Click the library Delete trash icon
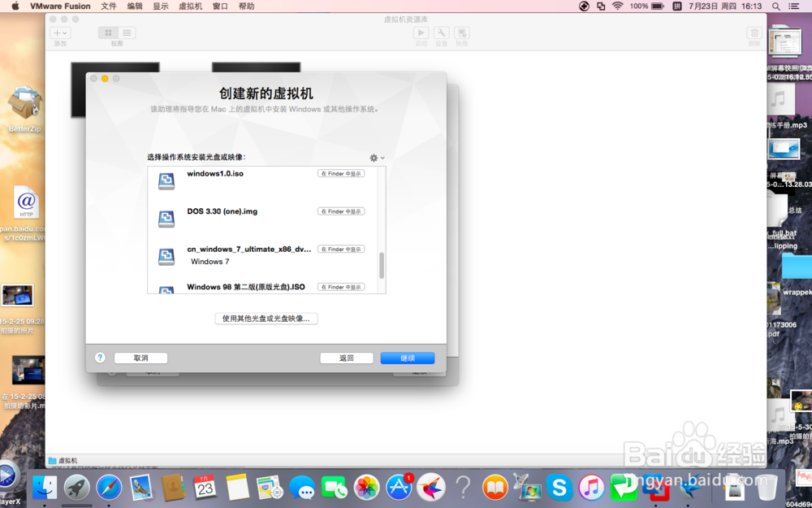This screenshot has width=812, height=508. (754, 33)
